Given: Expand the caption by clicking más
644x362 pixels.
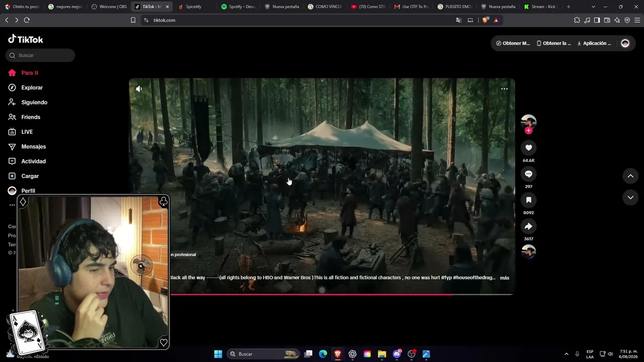Looking at the screenshot, I should pos(505,278).
